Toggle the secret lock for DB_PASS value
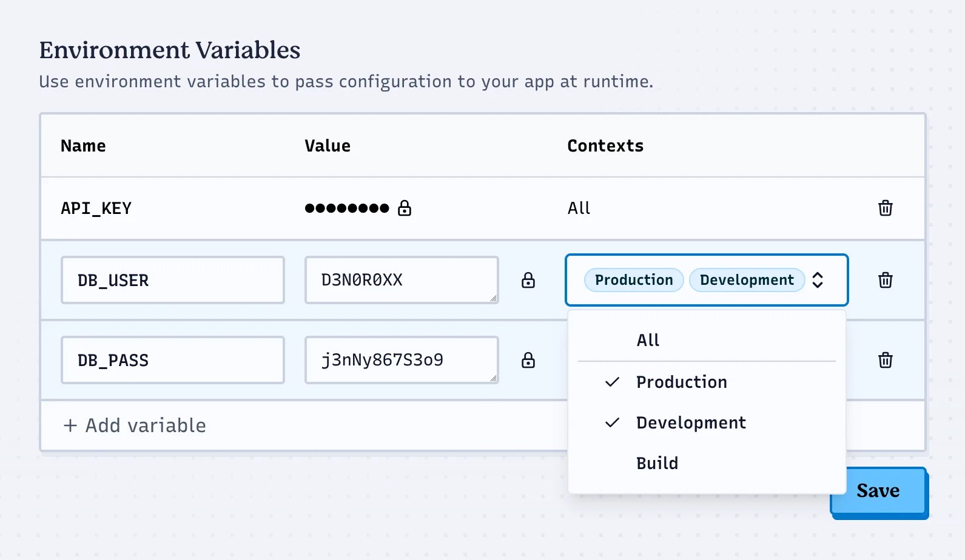 (528, 361)
